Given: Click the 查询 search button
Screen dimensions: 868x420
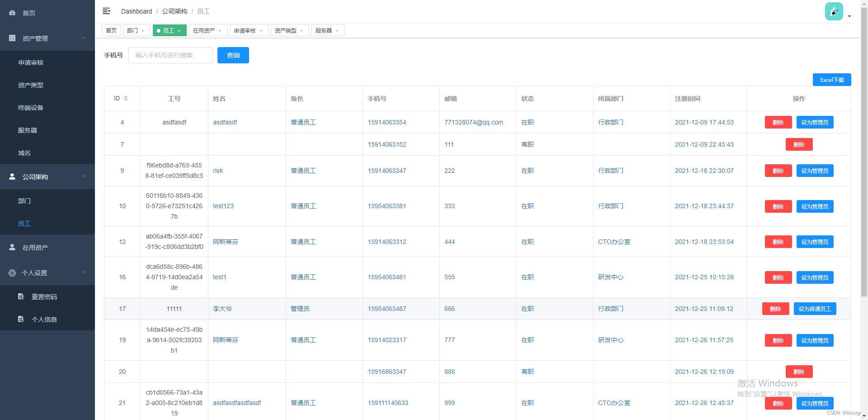Looking at the screenshot, I should pyautogui.click(x=233, y=55).
